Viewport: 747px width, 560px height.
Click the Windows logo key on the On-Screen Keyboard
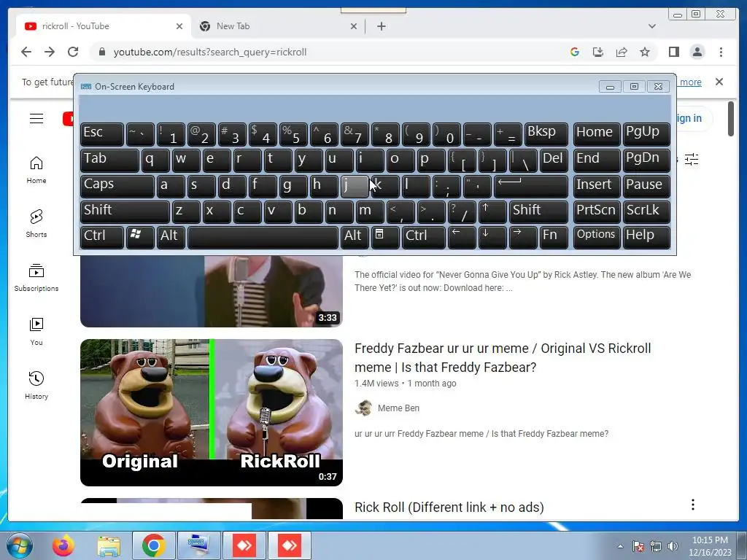pyautogui.click(x=139, y=237)
